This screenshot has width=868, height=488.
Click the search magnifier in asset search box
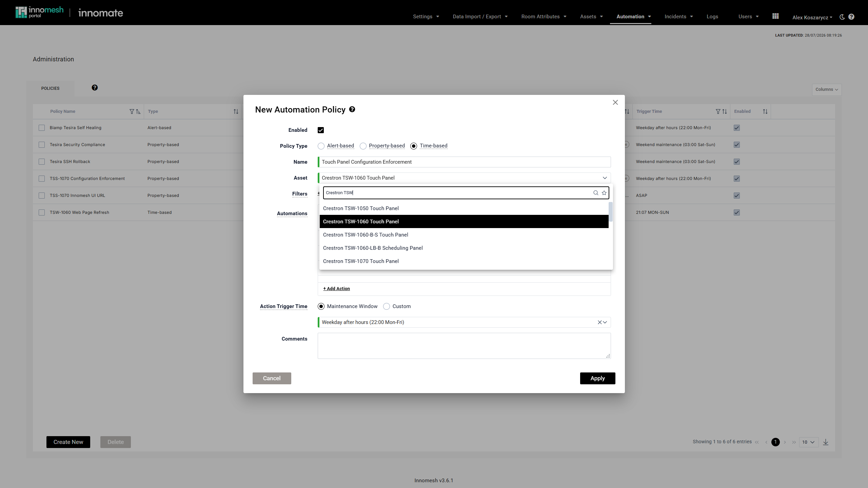click(x=596, y=193)
